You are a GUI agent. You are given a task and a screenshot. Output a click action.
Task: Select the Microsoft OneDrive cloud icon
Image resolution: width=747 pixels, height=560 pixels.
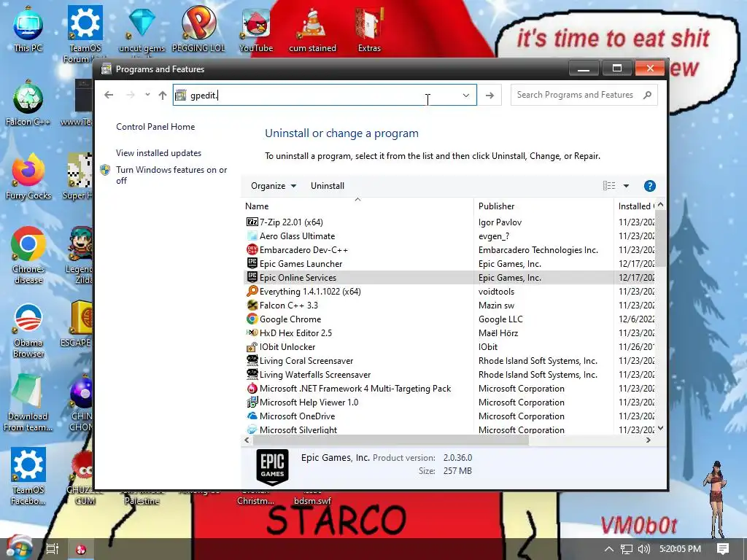click(x=252, y=416)
